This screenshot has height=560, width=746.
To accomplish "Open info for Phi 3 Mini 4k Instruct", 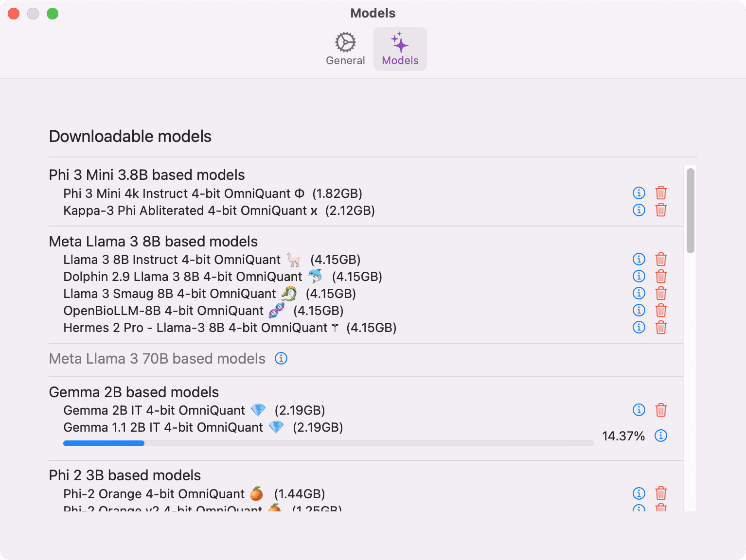I will (639, 193).
